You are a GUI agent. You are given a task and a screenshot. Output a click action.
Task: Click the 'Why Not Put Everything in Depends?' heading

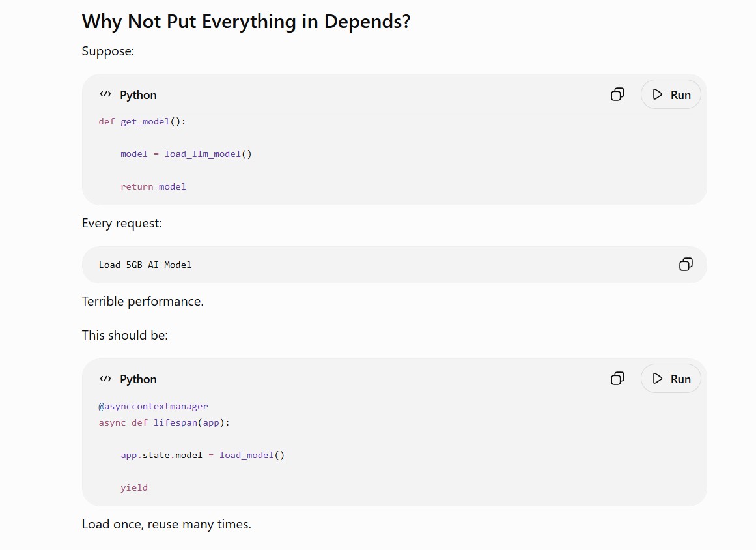point(246,22)
